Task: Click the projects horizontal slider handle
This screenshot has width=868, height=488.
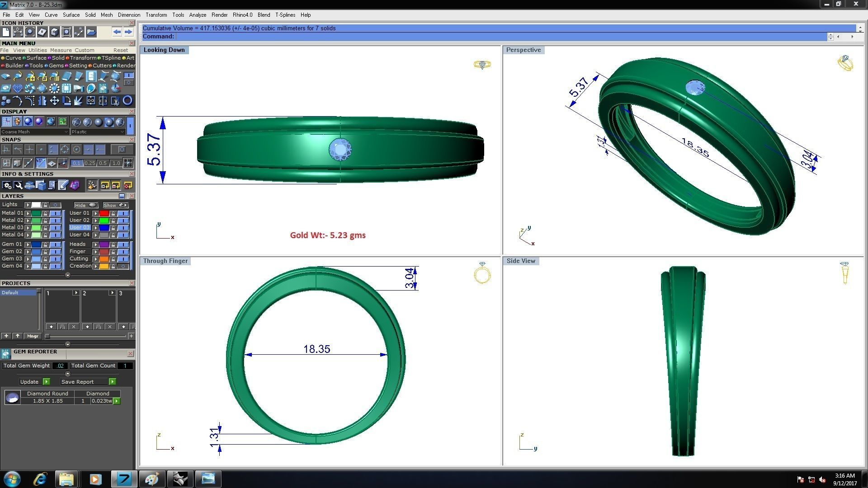Action: [47, 336]
